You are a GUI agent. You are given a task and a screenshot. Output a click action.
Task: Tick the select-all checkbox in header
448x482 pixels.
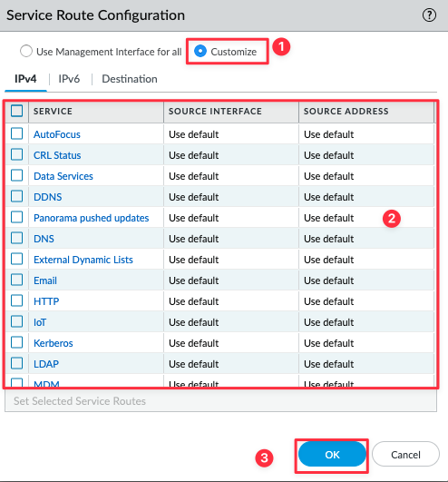tap(17, 111)
